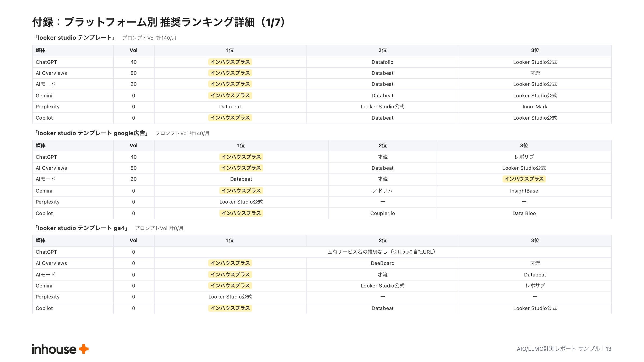The image size is (644, 362).
Task: Click the 'DeeBoard' cell
Action: [382, 263]
